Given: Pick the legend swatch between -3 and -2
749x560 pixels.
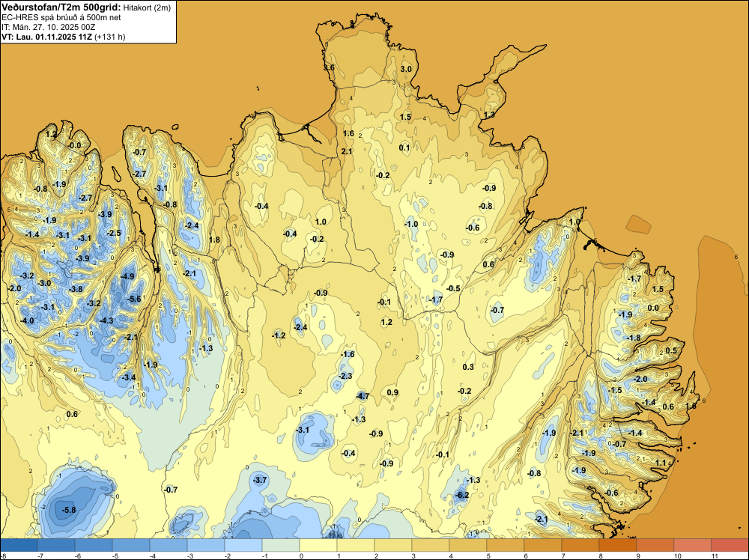Looking at the screenshot, I should coord(206,545).
